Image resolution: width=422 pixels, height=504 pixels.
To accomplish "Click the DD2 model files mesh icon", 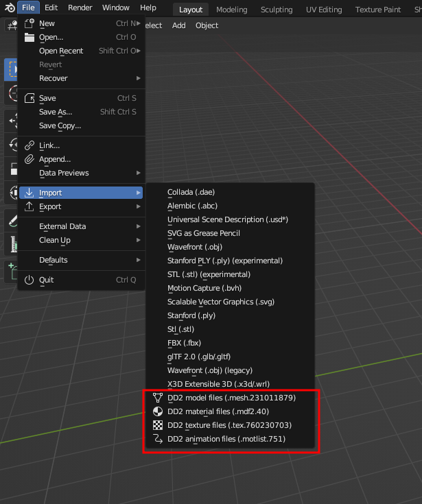I will coord(158,398).
